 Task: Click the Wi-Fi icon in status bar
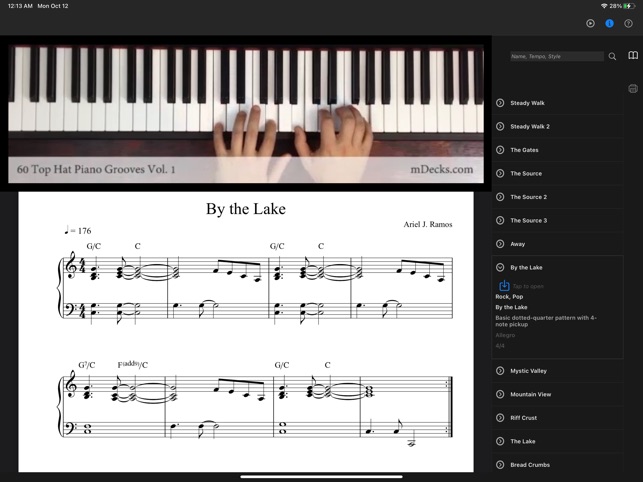604,6
